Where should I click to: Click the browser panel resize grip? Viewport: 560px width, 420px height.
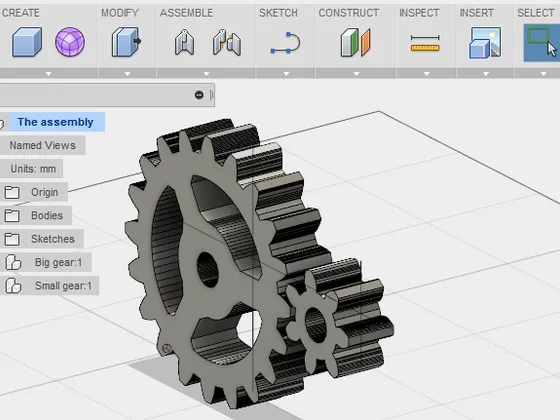[x=212, y=95]
